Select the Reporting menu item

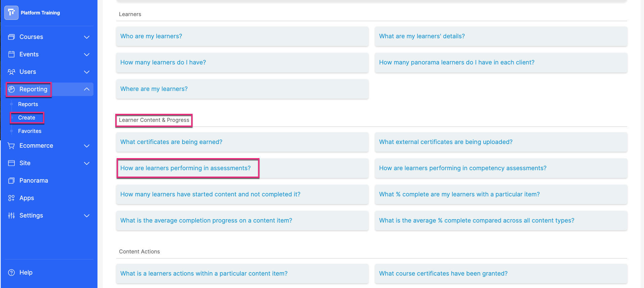point(49,89)
